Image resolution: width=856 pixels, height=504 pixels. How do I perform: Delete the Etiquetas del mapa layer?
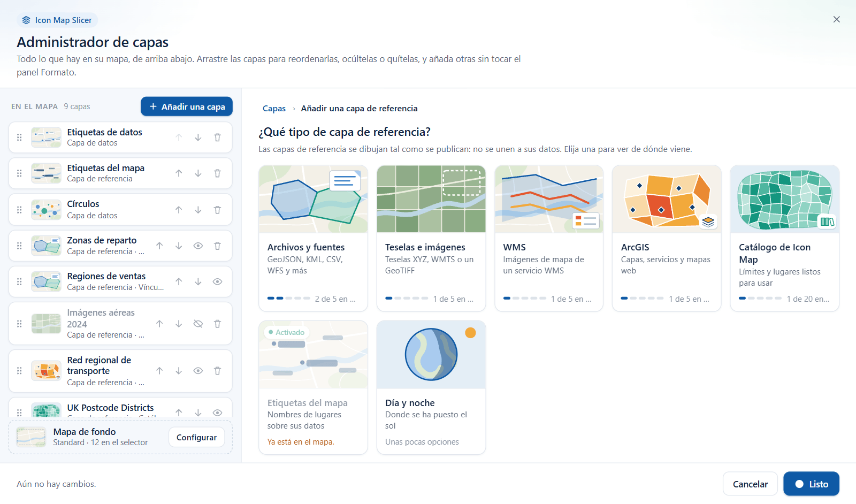pyautogui.click(x=217, y=173)
